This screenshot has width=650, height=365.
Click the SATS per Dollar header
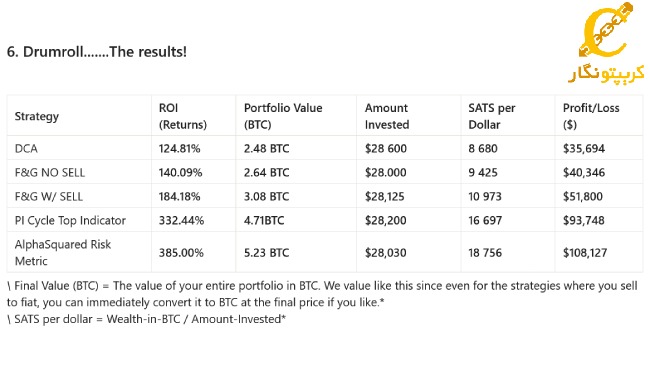[x=492, y=116]
